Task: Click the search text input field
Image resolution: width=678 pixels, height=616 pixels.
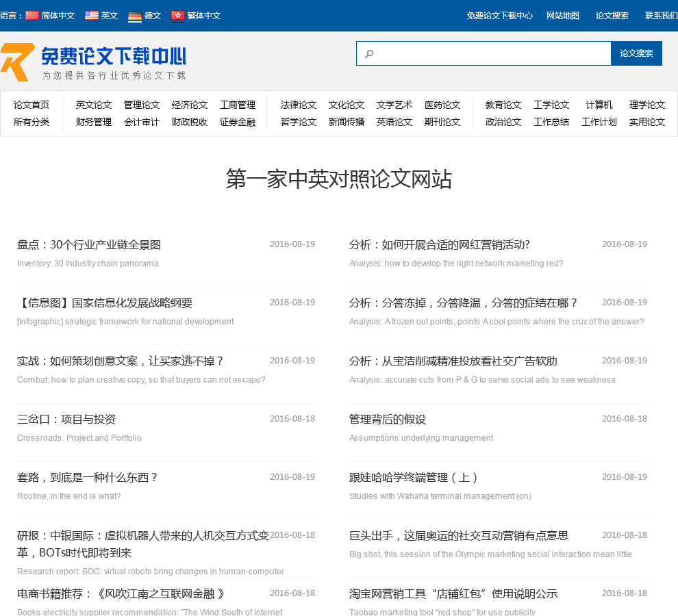Action: click(x=490, y=53)
